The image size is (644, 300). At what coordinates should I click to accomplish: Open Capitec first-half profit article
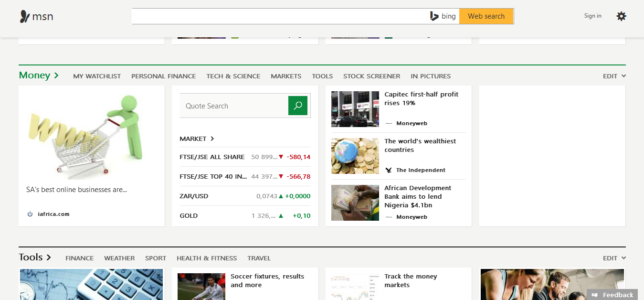coord(421,98)
